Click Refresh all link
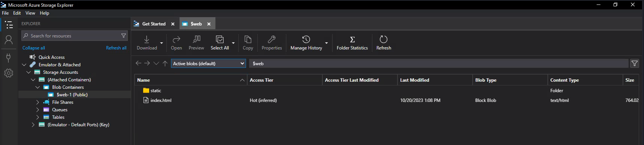The image size is (644, 145). 116,48
